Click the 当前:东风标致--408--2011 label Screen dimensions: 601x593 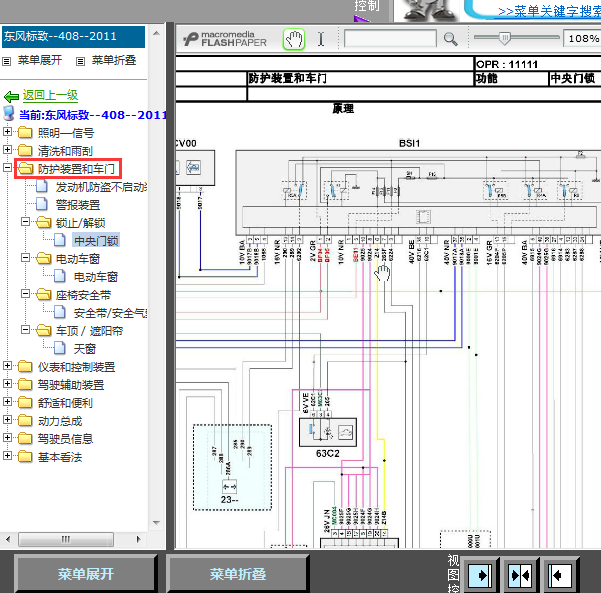(x=93, y=115)
